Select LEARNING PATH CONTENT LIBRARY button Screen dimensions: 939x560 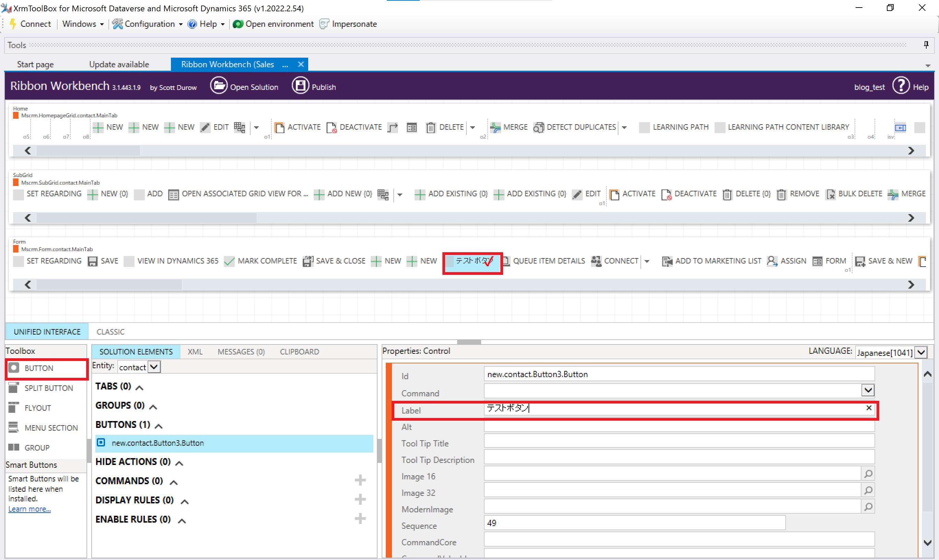782,127
